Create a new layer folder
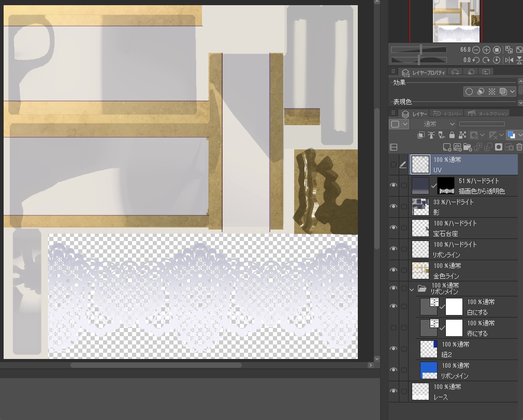 tap(468, 147)
